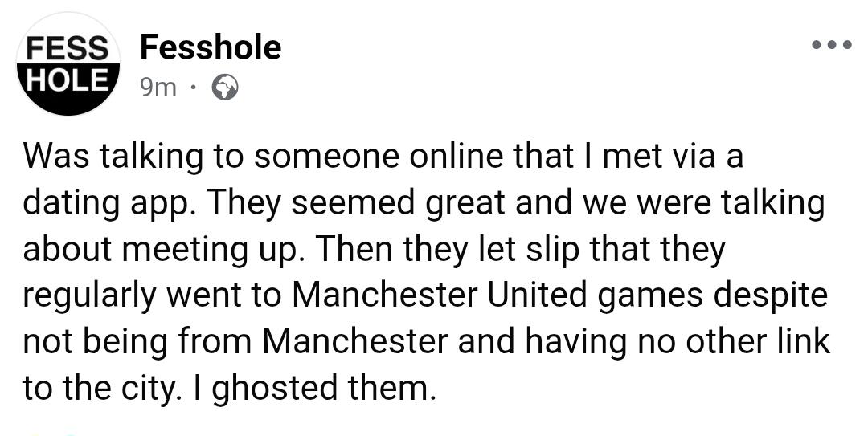Image resolution: width=868 pixels, height=436 pixels.
Task: Click the globe public audience icon
Action: (x=224, y=88)
